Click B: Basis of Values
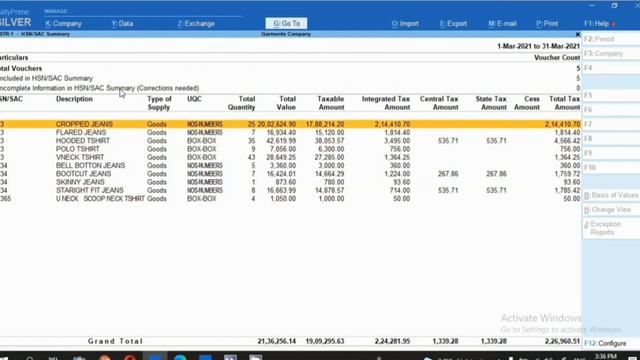The height and width of the screenshot is (360, 640). (611, 196)
